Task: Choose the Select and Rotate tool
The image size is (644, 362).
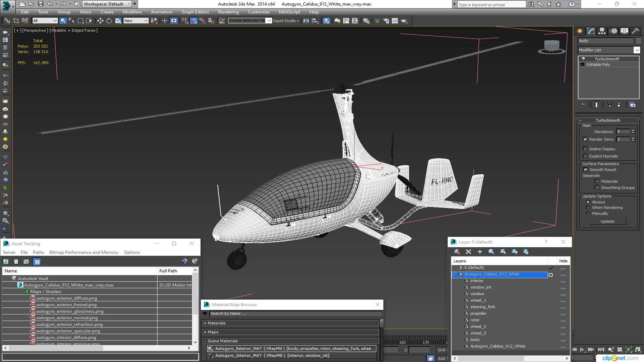Action: click(x=109, y=21)
